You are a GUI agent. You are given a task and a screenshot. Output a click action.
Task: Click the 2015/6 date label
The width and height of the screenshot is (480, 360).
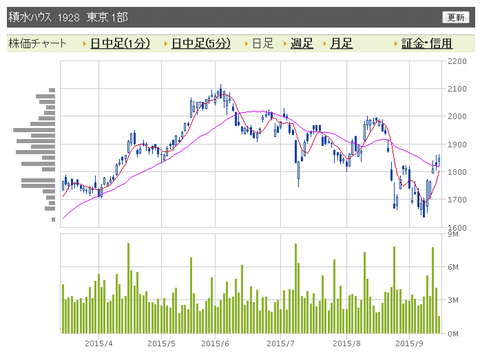(215, 343)
